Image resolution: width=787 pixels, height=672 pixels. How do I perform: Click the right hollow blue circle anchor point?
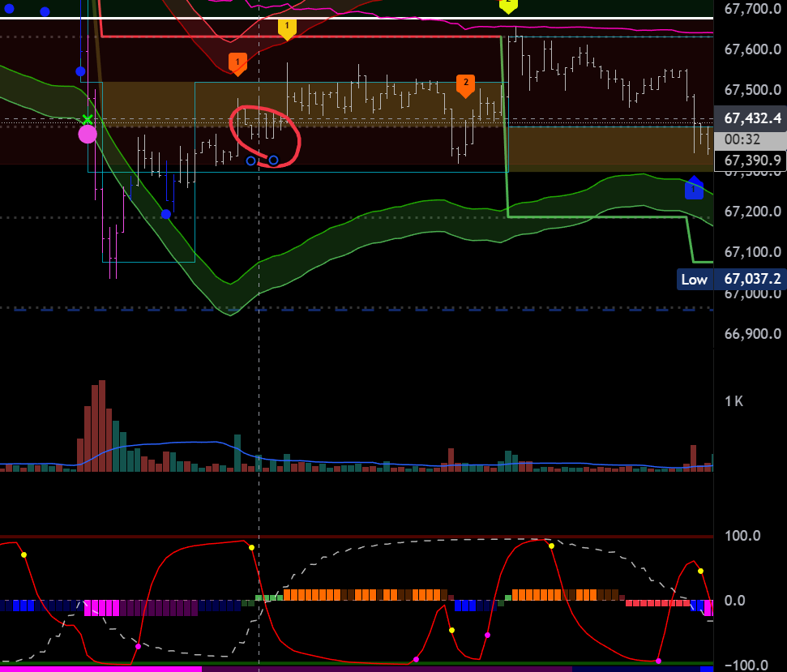pos(274,161)
